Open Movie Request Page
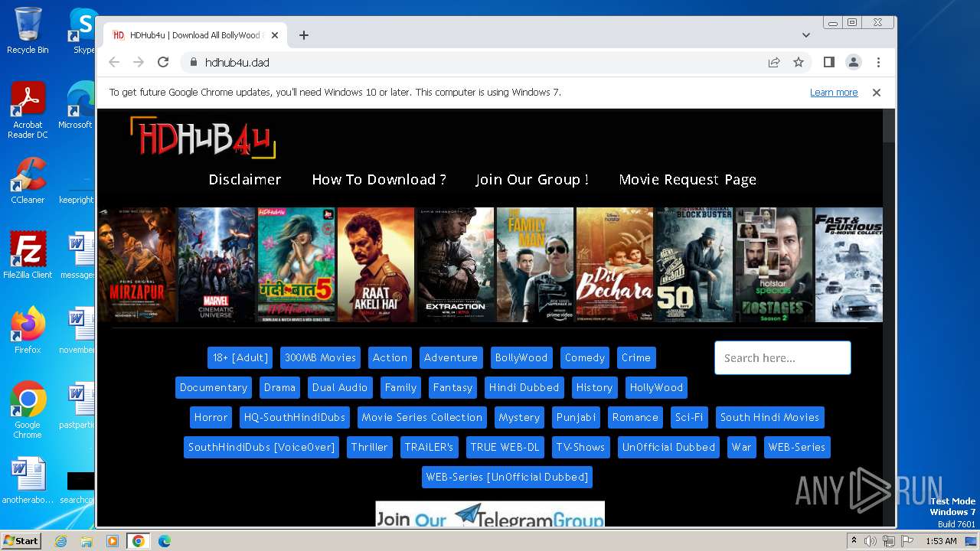The image size is (980, 551). [688, 179]
